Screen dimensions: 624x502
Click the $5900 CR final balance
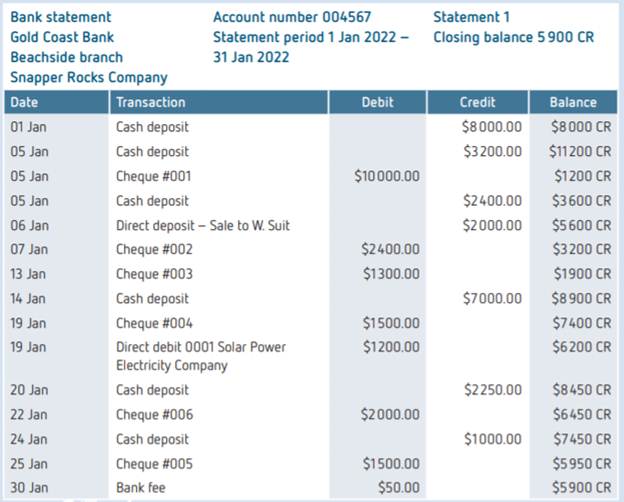point(581,489)
